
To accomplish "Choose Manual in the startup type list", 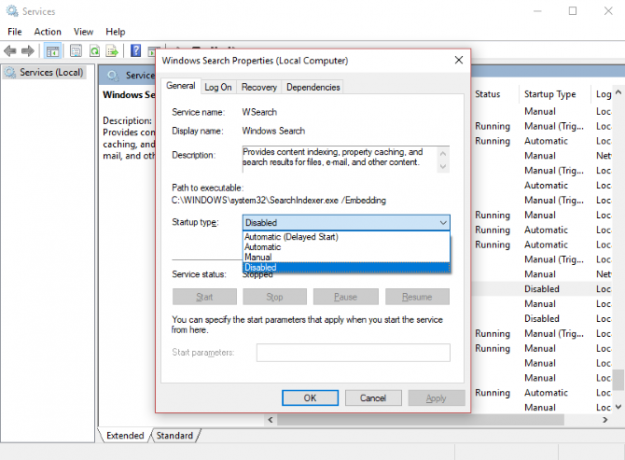I will pyautogui.click(x=257, y=257).
